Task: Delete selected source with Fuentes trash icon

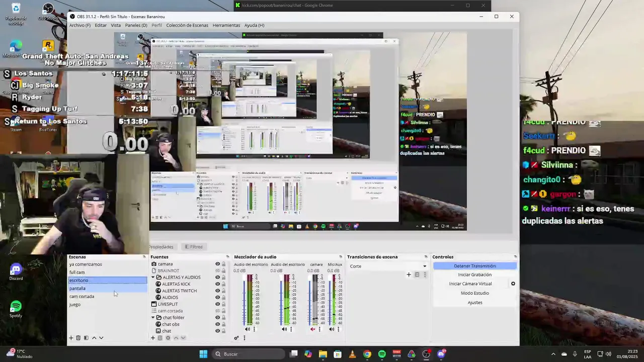Action: click(x=160, y=338)
